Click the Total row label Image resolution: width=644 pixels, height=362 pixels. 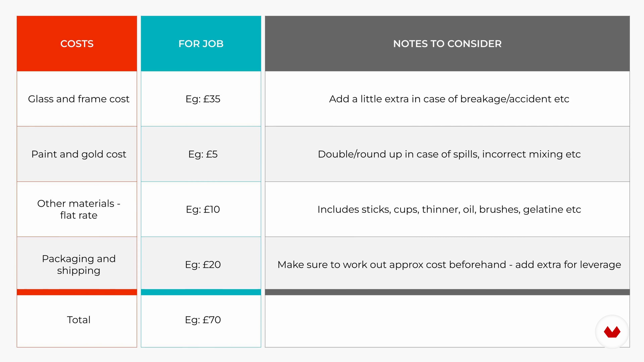tap(78, 320)
